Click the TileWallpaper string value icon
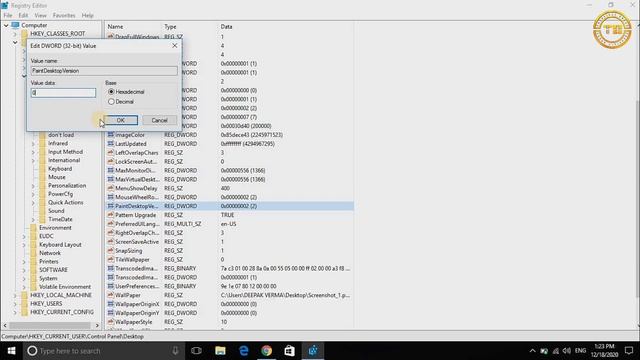This screenshot has height=360, width=640. click(111, 260)
